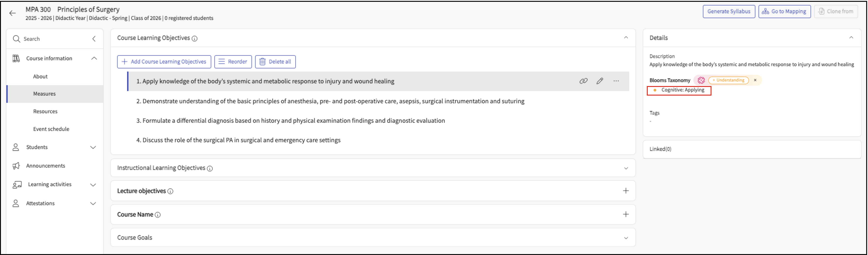Expand the Instructional Learning Objectives panel
The width and height of the screenshot is (868, 255).
626,168
